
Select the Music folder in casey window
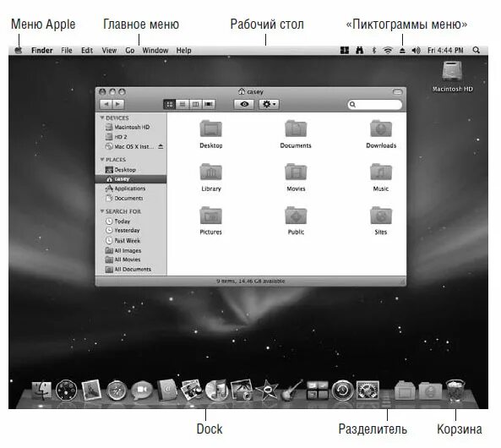pos(381,178)
